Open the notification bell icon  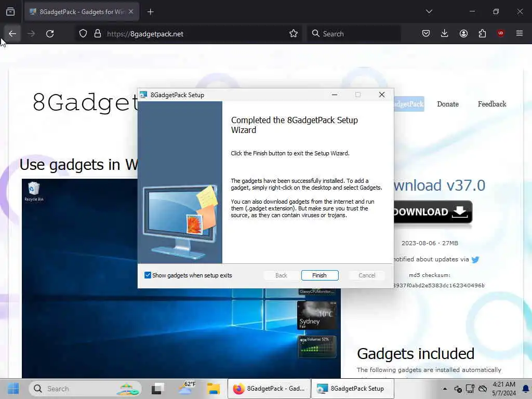526,389
